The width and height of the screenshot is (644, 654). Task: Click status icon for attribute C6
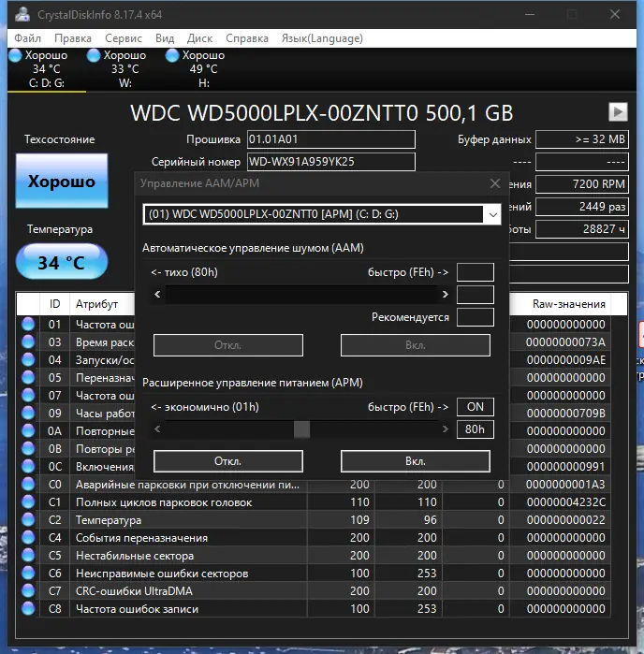pyautogui.click(x=28, y=574)
